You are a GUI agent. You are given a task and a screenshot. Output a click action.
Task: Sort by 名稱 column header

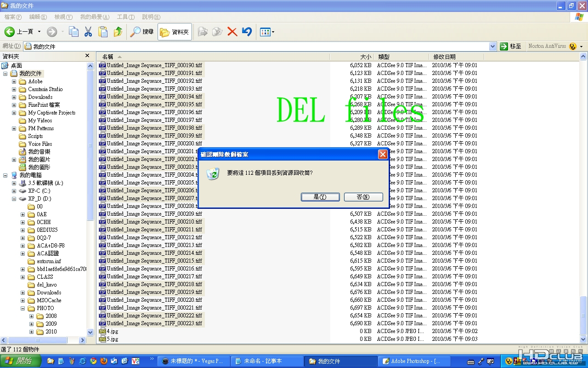(x=213, y=57)
